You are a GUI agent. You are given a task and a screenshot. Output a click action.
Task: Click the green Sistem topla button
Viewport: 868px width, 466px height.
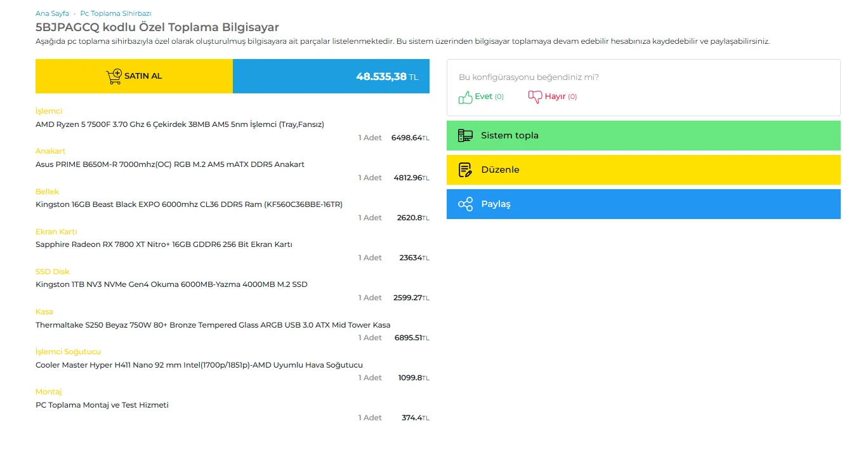tap(643, 135)
